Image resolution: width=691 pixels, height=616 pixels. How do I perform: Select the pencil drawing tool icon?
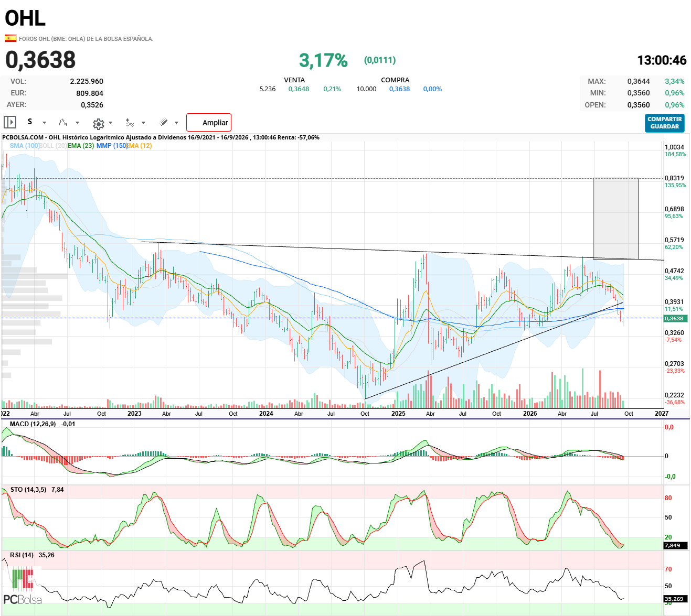164,122
